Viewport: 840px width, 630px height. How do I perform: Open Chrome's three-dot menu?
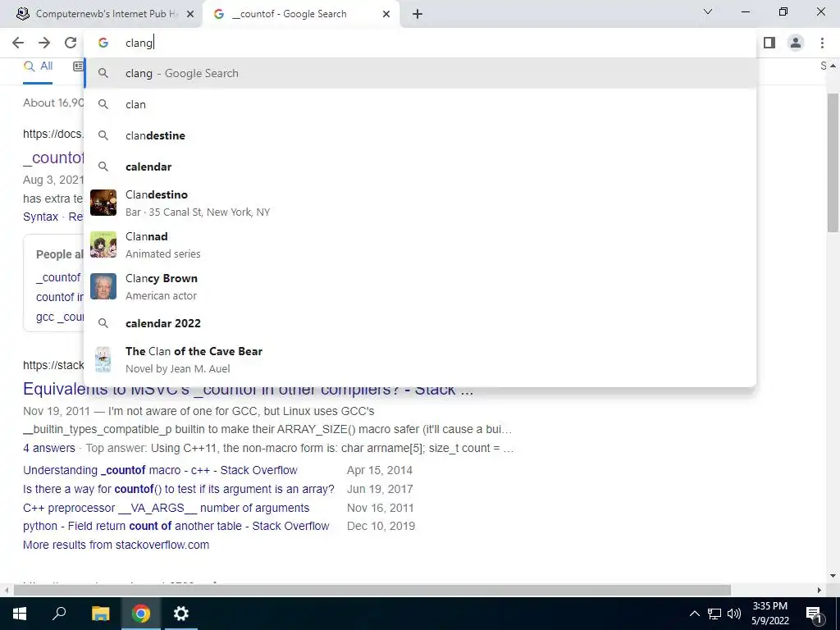coord(822,43)
